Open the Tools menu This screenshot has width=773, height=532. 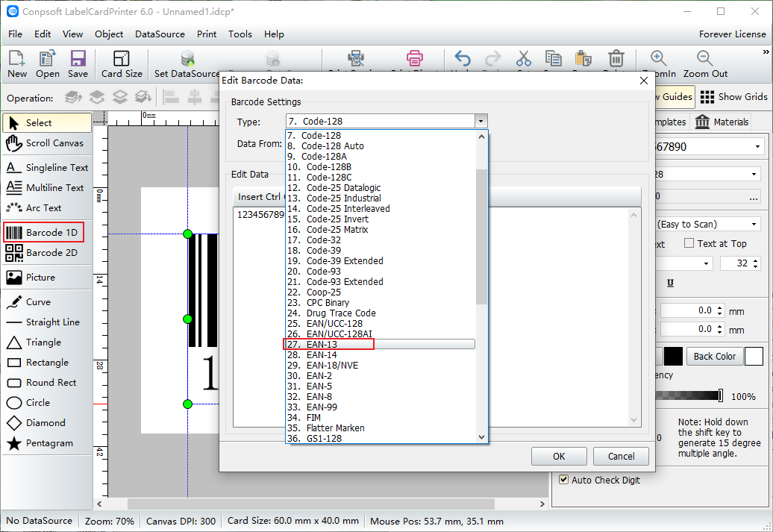240,34
